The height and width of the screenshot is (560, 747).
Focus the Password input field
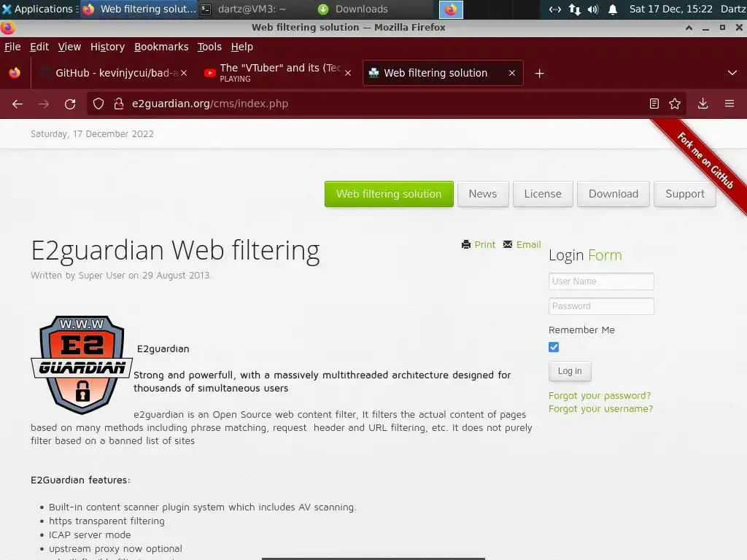(x=601, y=306)
